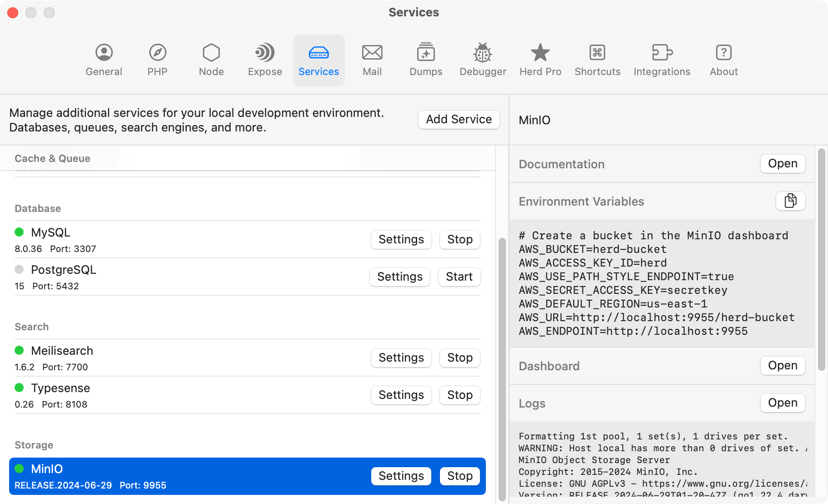Open the MinIO documentation
Viewport: 828px width, 504px height.
783,163
